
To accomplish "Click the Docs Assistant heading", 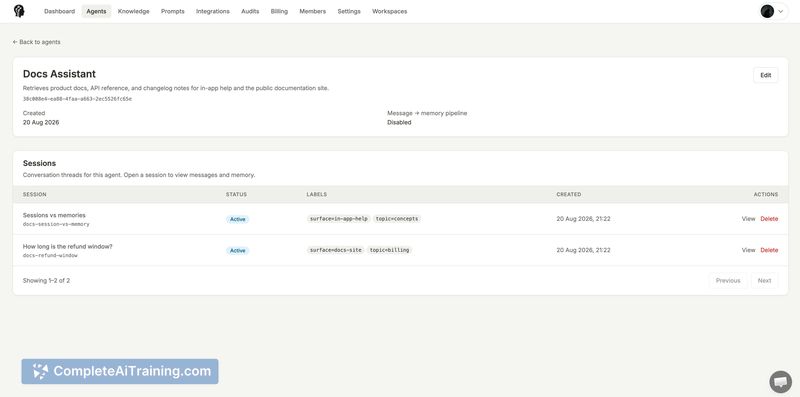I will 59,74.
